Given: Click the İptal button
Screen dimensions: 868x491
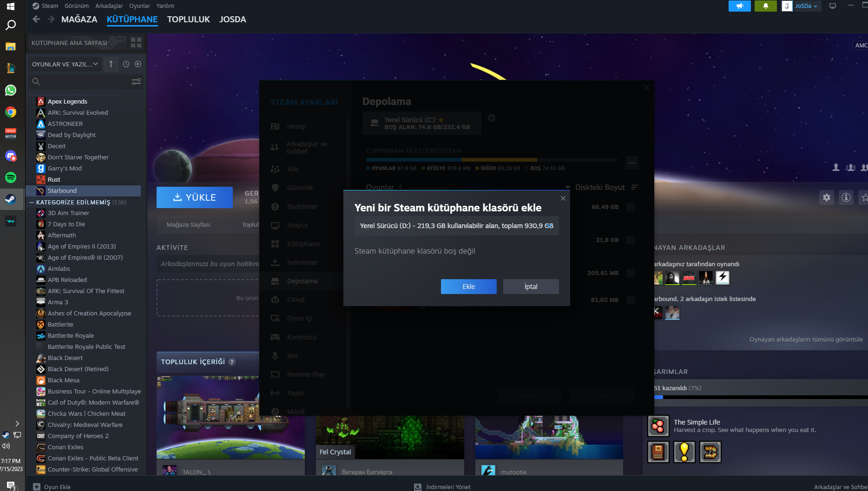Looking at the screenshot, I should coord(531,287).
